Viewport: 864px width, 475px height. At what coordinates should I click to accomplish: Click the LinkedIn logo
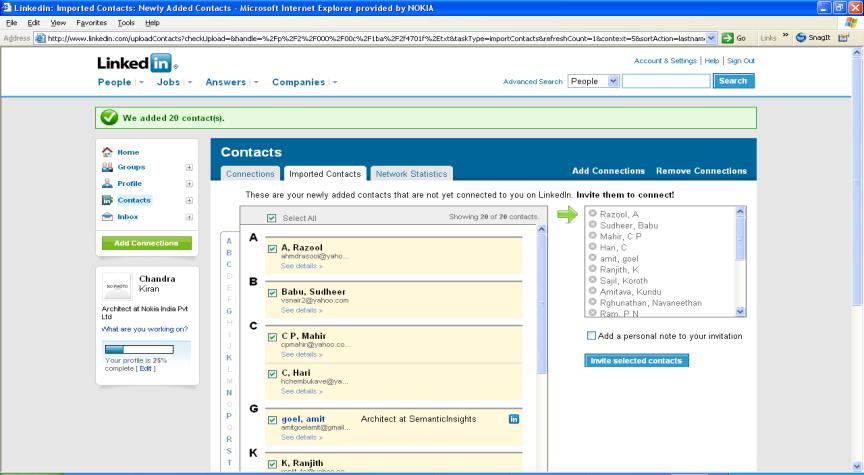[137, 63]
